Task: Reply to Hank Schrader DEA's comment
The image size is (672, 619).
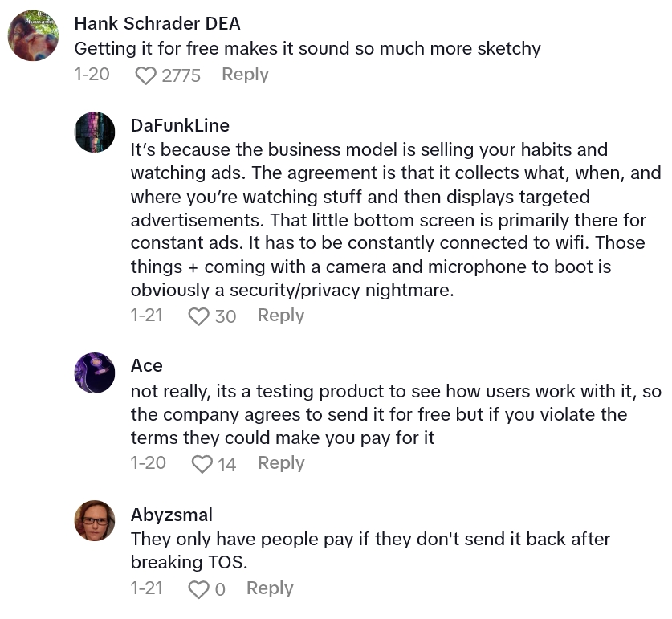Action: tap(245, 75)
